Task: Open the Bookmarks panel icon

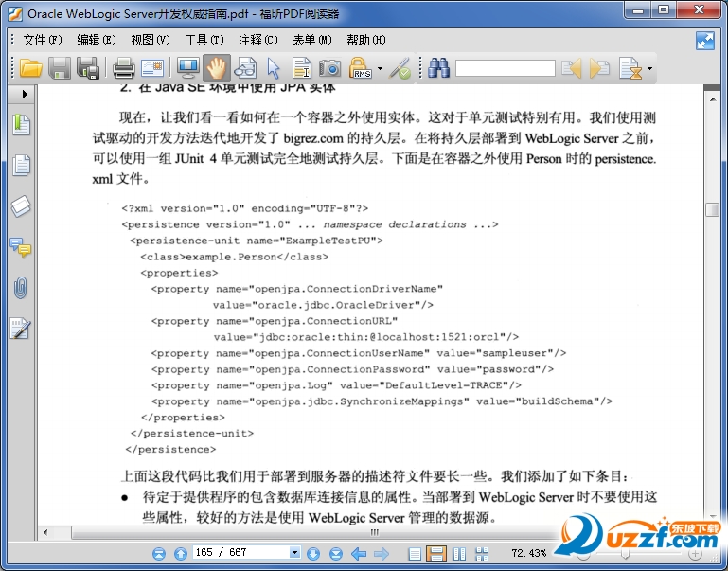Action: (x=22, y=125)
